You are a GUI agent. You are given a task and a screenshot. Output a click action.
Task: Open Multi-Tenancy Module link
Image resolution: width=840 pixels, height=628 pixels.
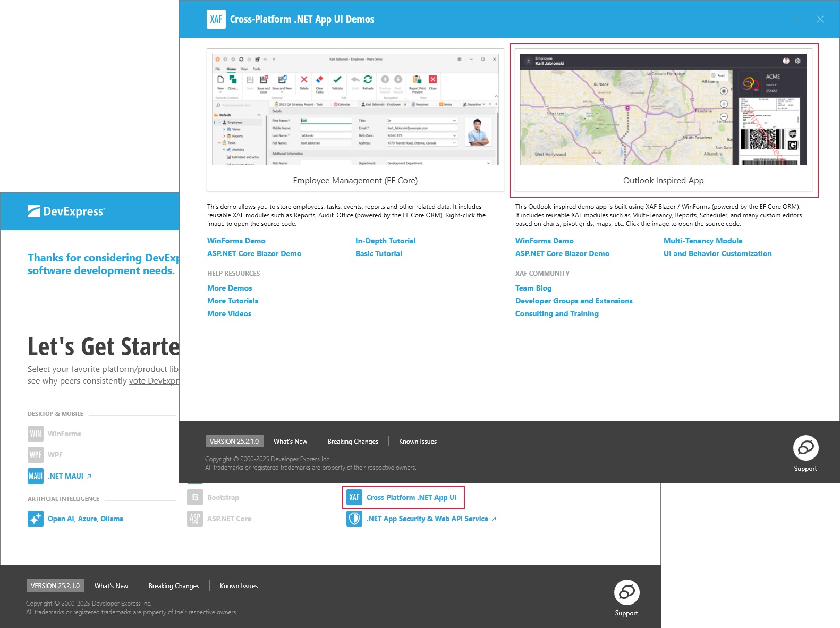coord(703,241)
